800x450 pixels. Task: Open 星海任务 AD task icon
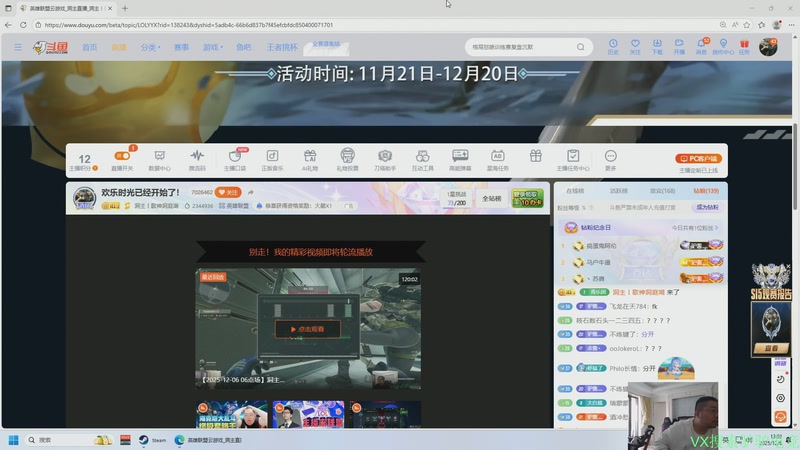(497, 160)
